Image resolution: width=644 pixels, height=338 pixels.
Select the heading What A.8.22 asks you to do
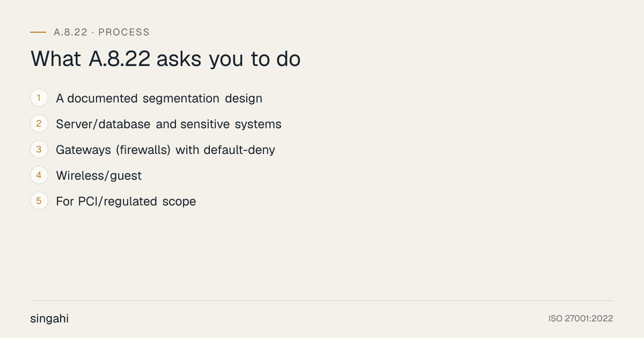click(165, 59)
